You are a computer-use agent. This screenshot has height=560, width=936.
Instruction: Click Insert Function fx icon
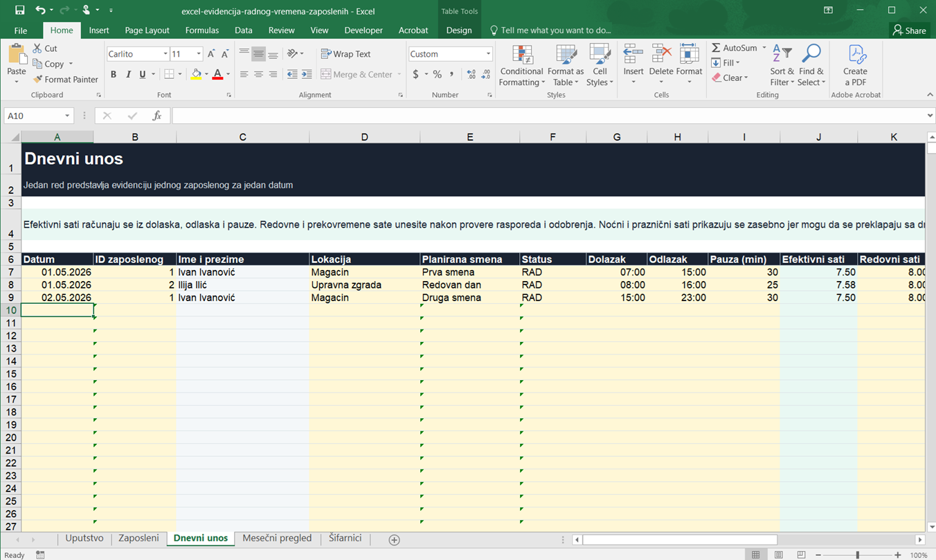click(x=157, y=116)
